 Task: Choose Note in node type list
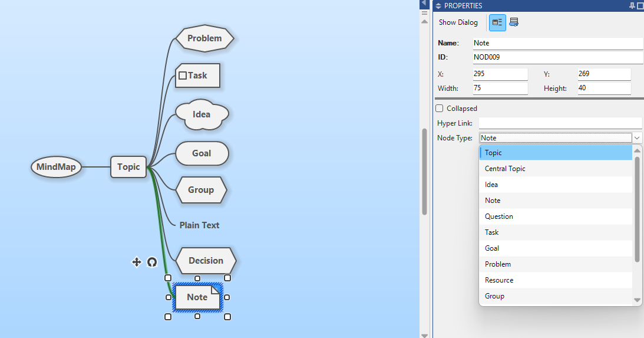point(556,200)
